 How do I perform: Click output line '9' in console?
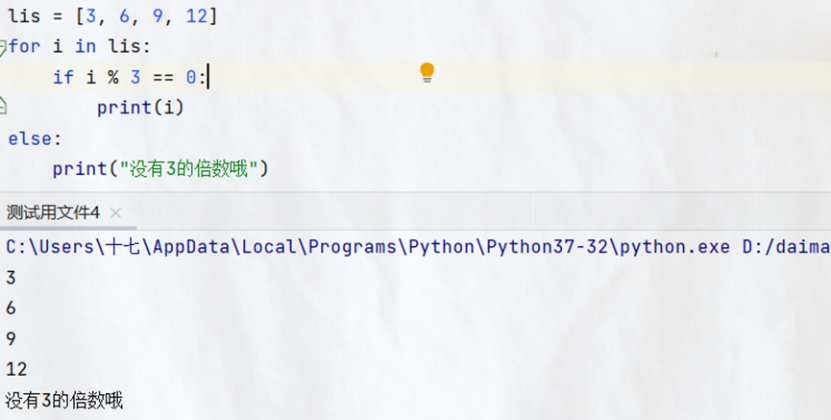[11, 338]
